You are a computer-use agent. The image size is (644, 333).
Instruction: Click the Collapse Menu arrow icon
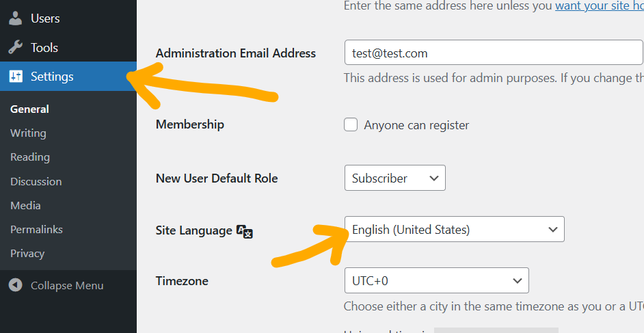[x=15, y=286]
